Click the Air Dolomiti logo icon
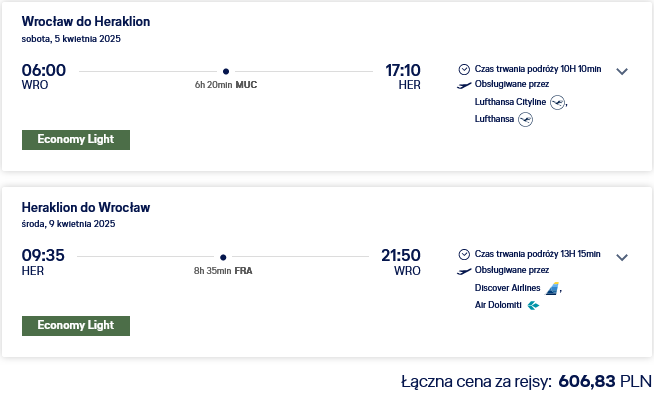The height and width of the screenshot is (396, 654). point(533,305)
